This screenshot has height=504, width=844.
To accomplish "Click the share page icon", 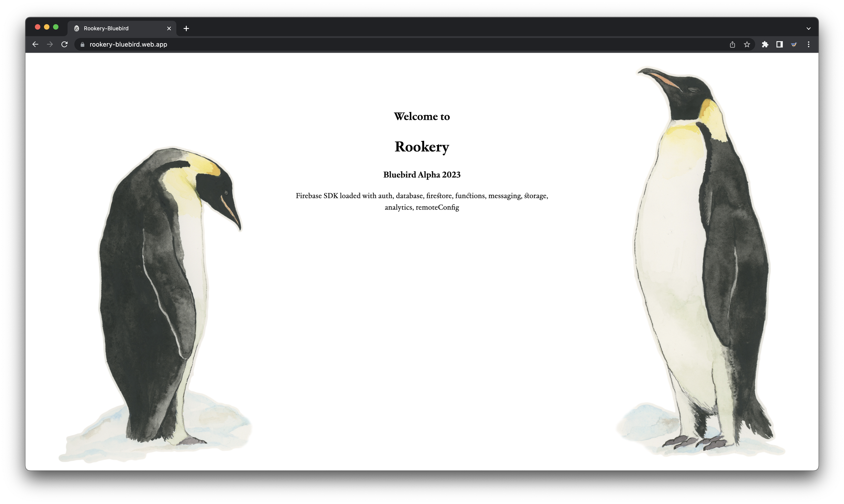I will click(732, 45).
